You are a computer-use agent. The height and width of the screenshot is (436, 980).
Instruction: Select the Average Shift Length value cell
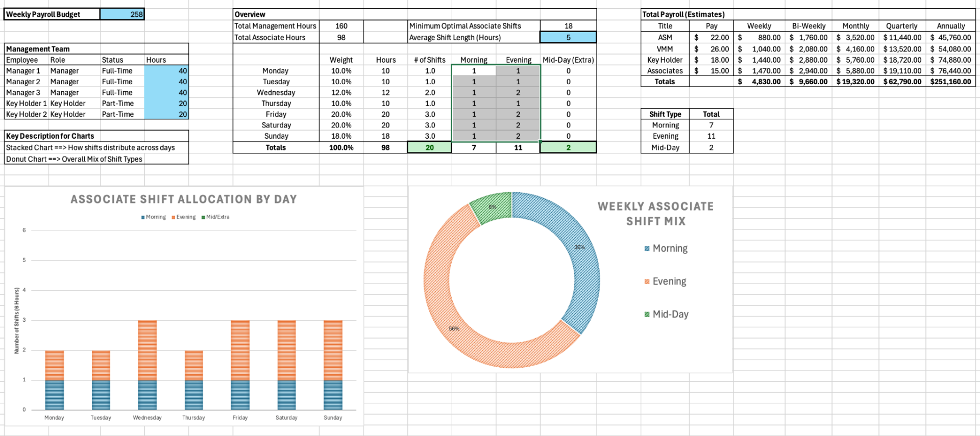[x=568, y=37]
